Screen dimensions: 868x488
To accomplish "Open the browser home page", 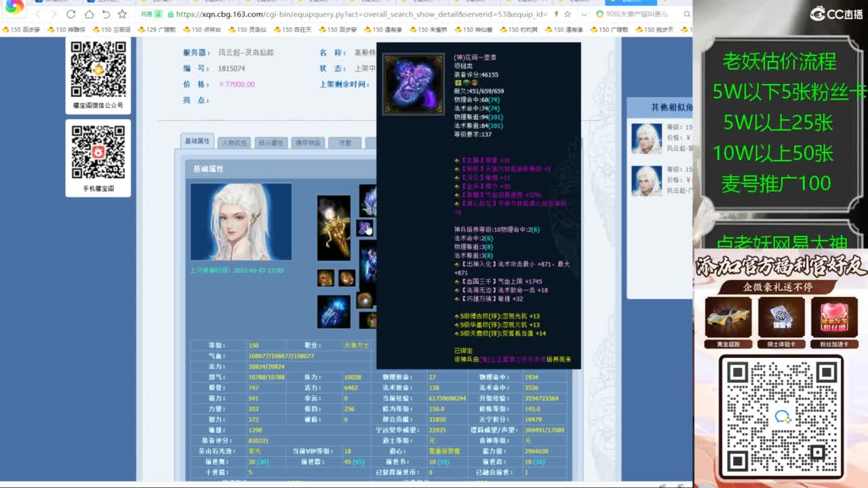I will click(x=89, y=14).
